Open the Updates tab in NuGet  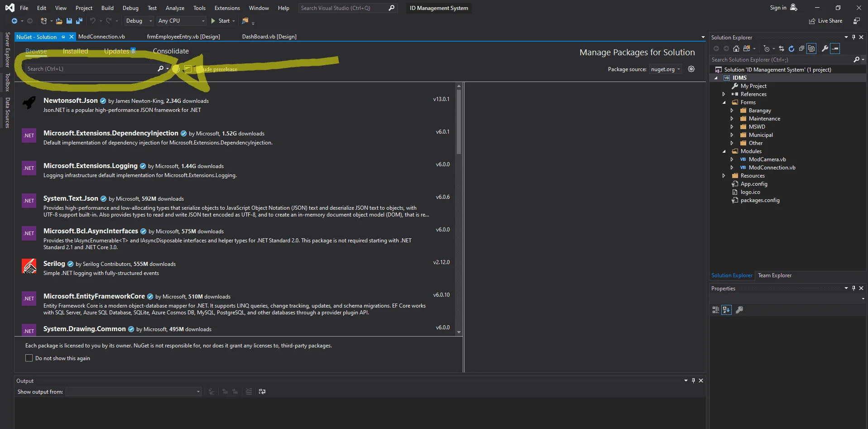tap(120, 51)
